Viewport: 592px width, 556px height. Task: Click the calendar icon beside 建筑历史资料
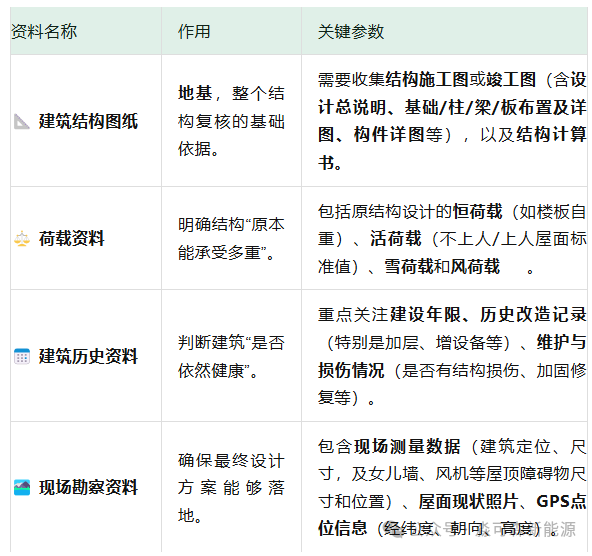click(x=22, y=356)
